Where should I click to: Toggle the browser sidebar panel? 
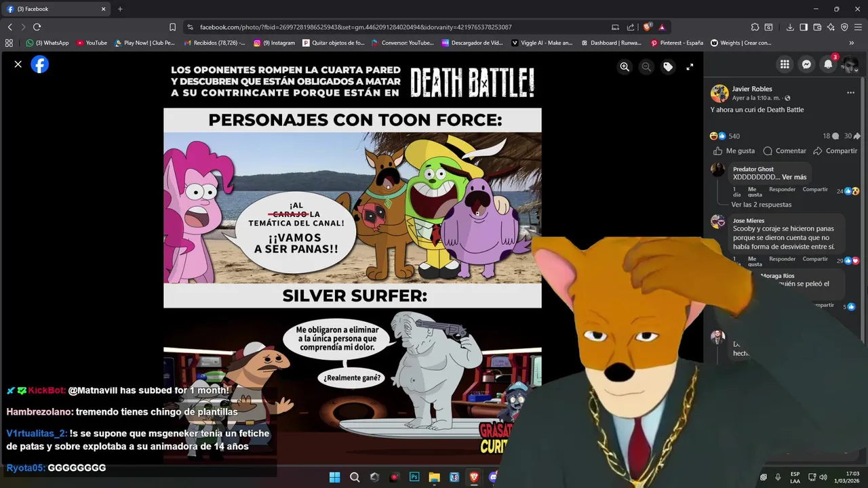804,27
